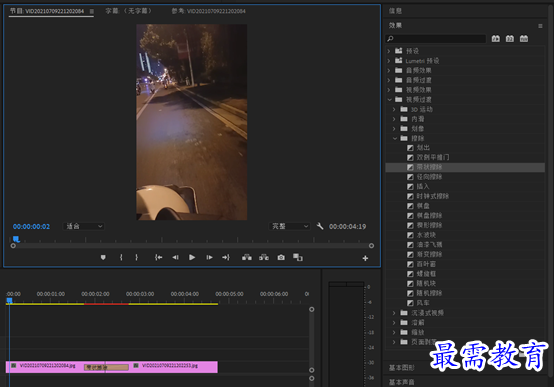Expand the Lumetri 预设 folder

coord(389,61)
